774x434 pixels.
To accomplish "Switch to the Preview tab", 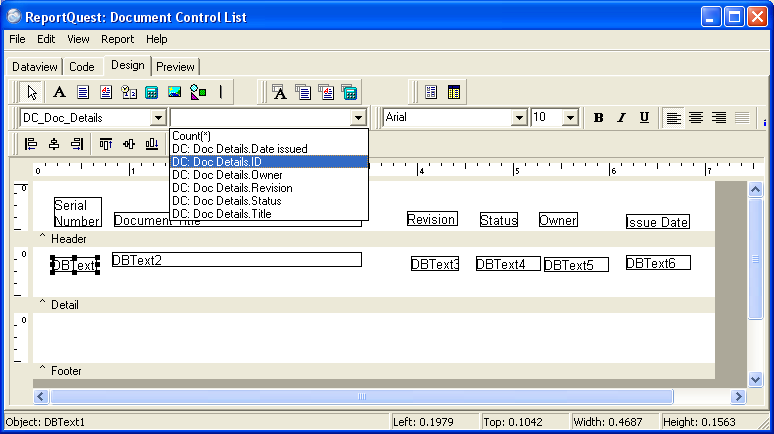I will pos(175,67).
